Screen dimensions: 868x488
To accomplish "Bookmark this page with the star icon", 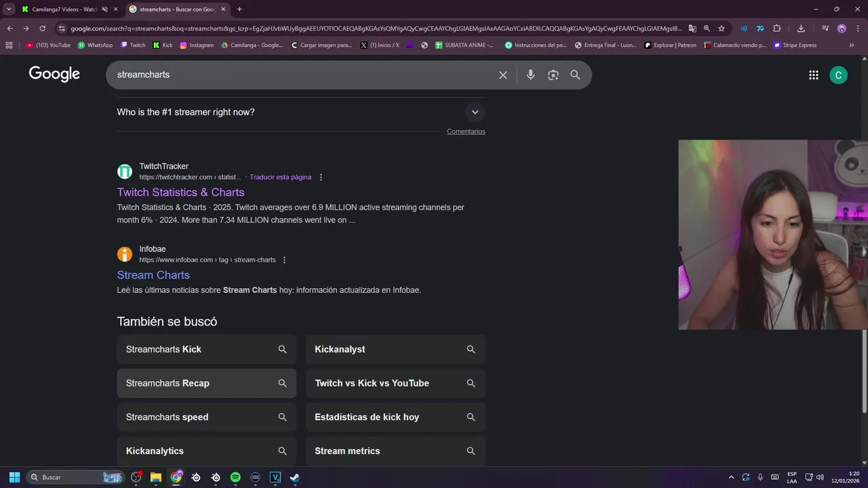I will [x=722, y=28].
